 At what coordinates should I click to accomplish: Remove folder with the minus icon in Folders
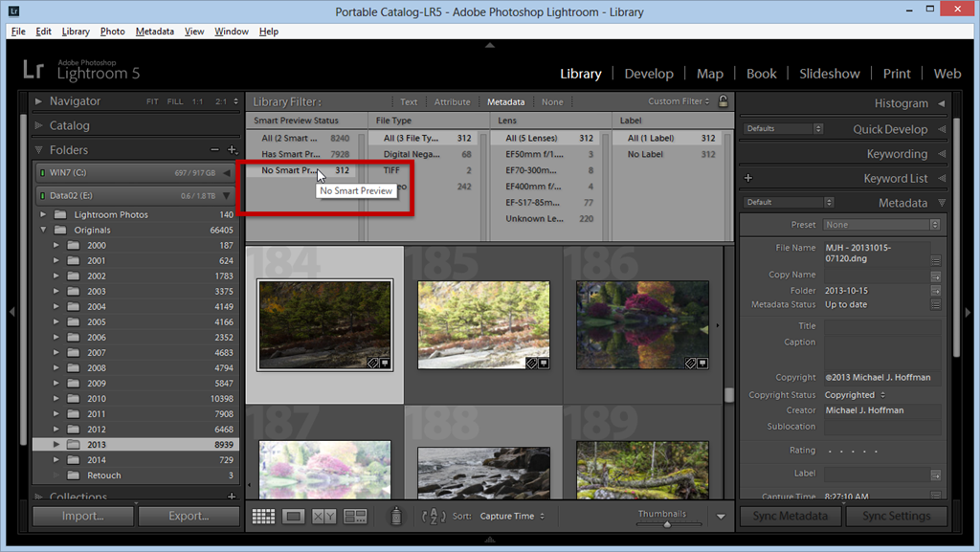(x=215, y=150)
